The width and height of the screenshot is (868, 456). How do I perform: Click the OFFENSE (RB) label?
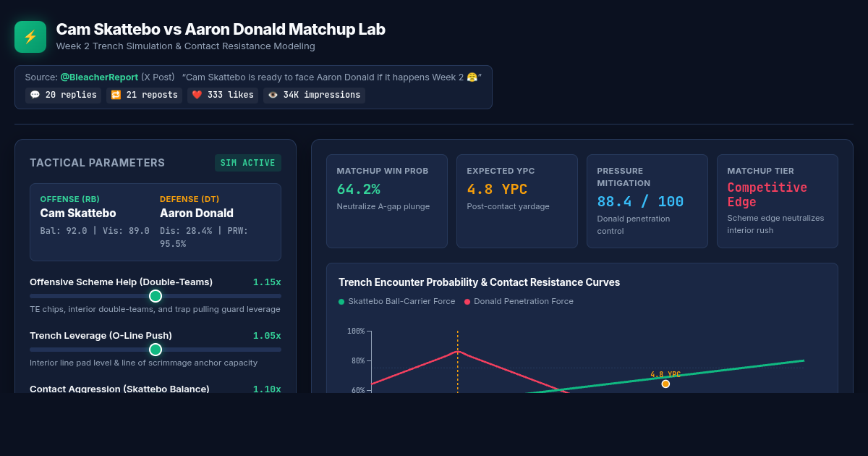point(70,199)
